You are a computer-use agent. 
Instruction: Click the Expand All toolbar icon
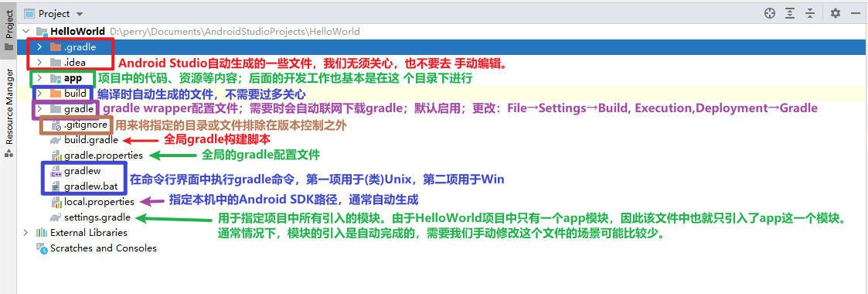click(791, 14)
